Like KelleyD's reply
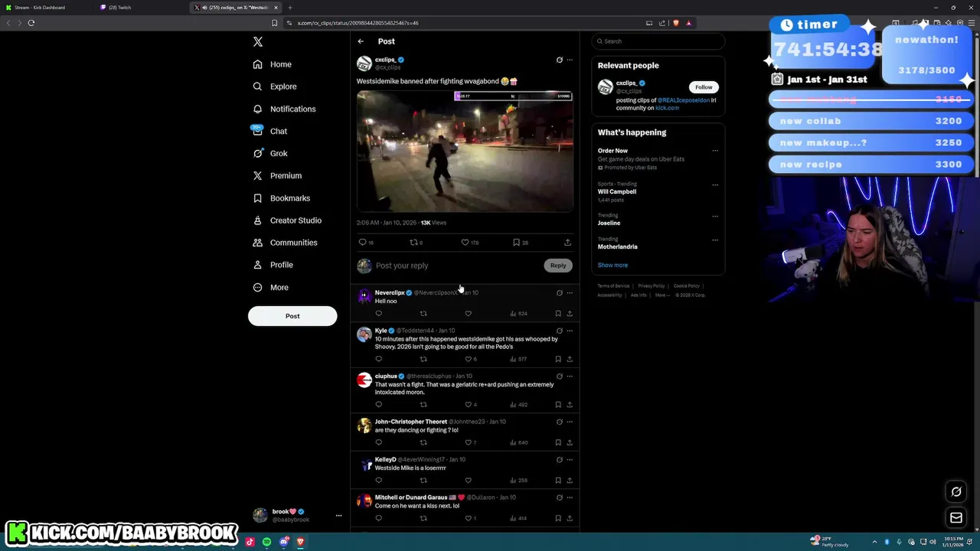This screenshot has height=551, width=980. coord(468,481)
